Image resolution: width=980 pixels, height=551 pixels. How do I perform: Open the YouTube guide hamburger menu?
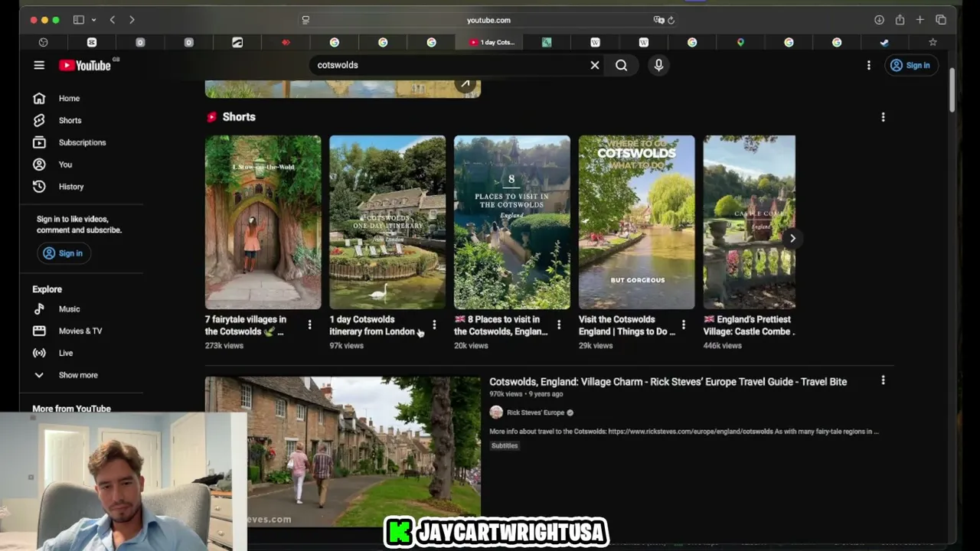pos(39,65)
